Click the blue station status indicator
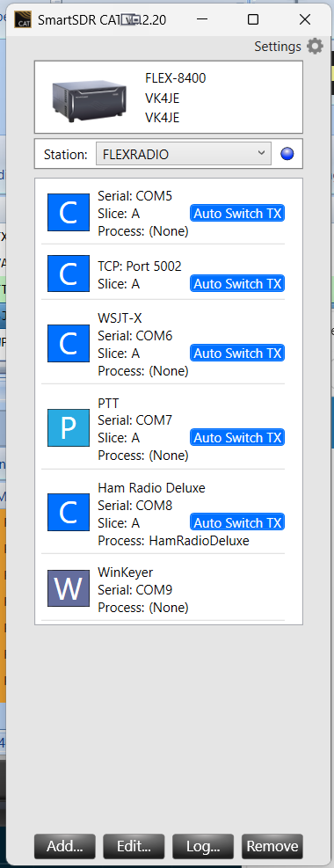Viewport: 334px width, 868px height. [x=287, y=155]
